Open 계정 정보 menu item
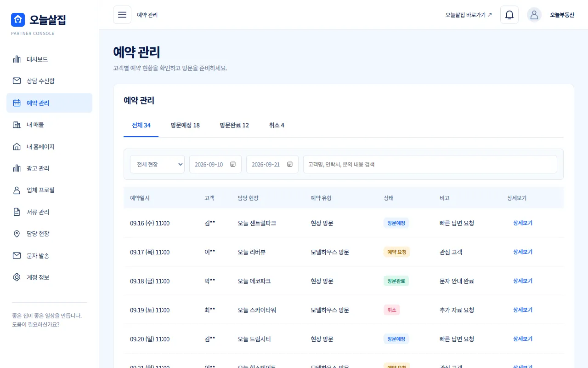This screenshot has height=368, width=588. point(49,277)
